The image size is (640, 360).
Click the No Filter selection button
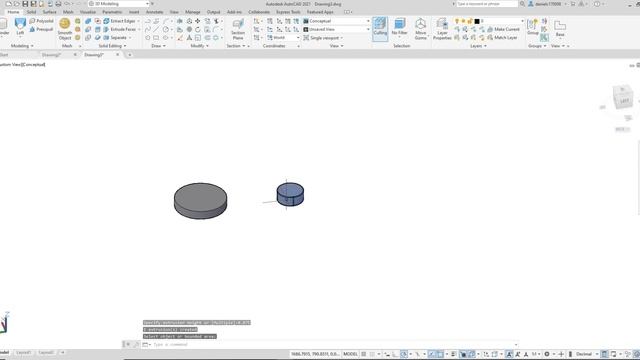click(399, 28)
